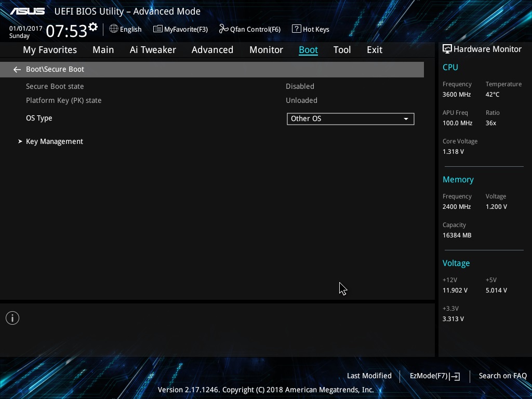Click the Hot Keys question mark icon
The image size is (532, 399).
[296, 29]
